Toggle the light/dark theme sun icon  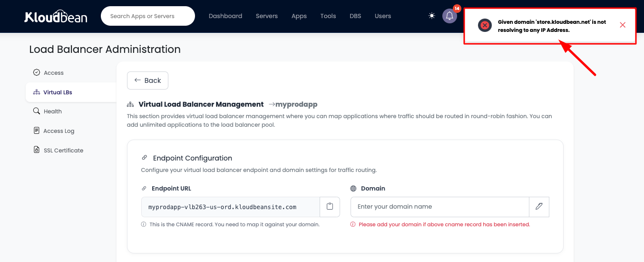[432, 16]
